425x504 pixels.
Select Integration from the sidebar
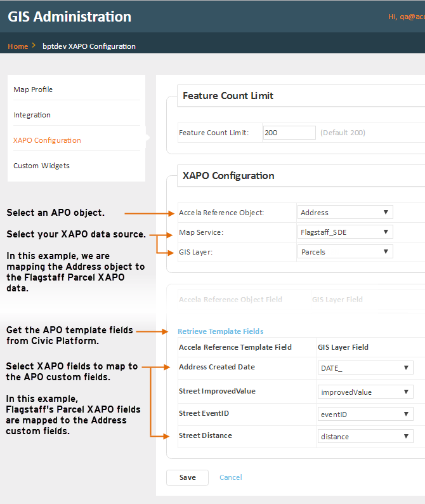click(x=32, y=115)
